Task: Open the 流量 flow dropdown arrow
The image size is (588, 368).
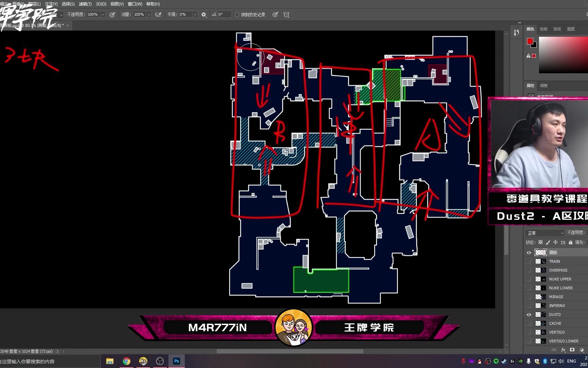Action: tap(149, 15)
